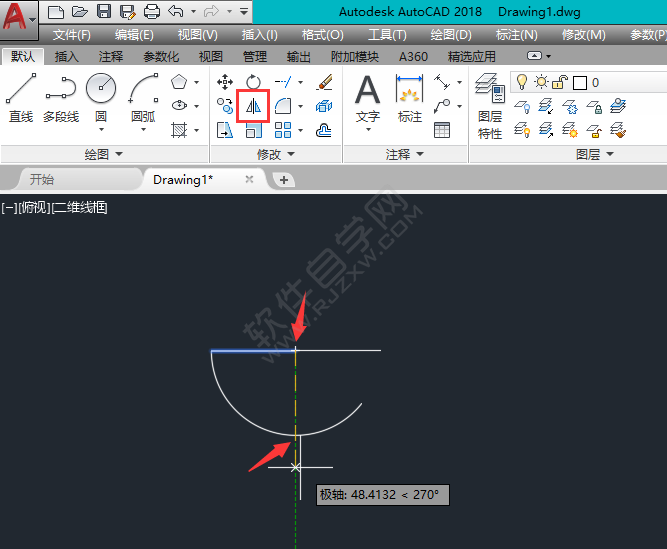This screenshot has width=667, height=549.
Task: Activate the Trim tool
Action: [x=283, y=82]
